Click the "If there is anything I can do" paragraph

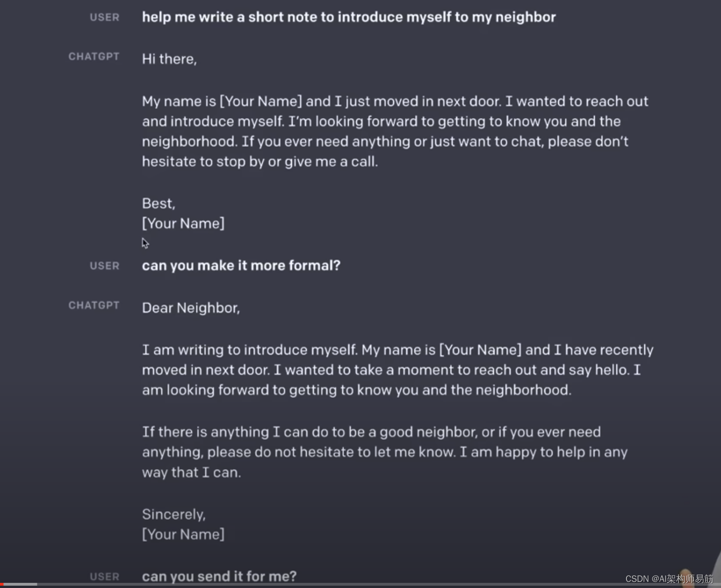pyautogui.click(x=384, y=452)
